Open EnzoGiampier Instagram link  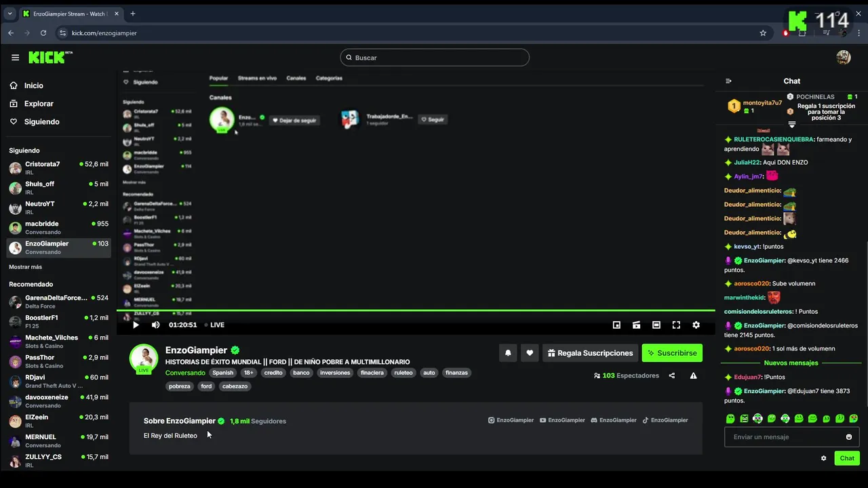[511, 420]
